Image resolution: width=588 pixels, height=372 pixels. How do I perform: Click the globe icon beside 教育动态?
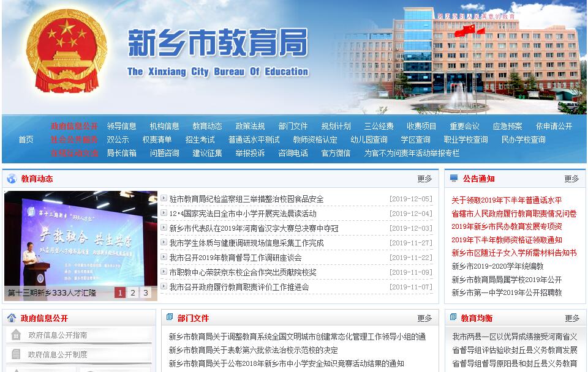(12, 179)
